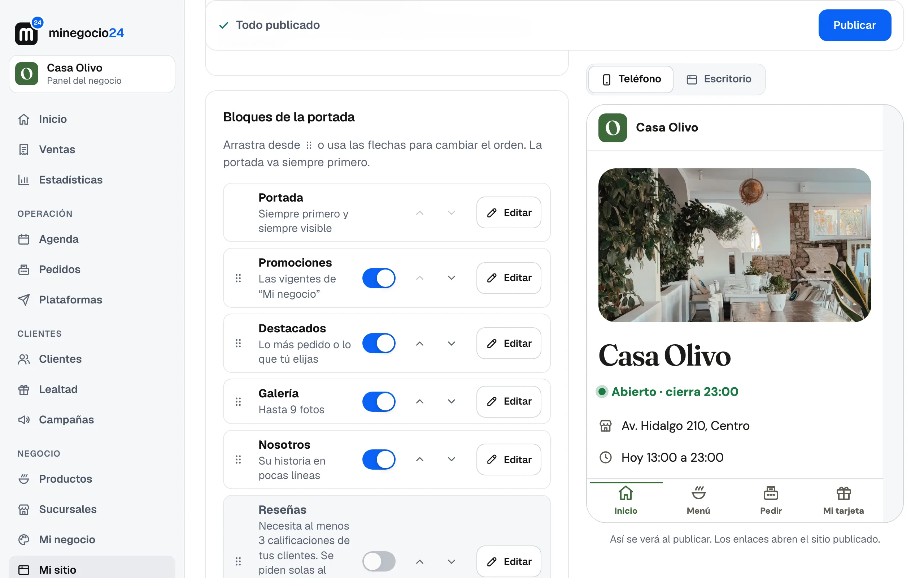
Task: Select Inicio tab in phone preview
Action: click(x=626, y=500)
